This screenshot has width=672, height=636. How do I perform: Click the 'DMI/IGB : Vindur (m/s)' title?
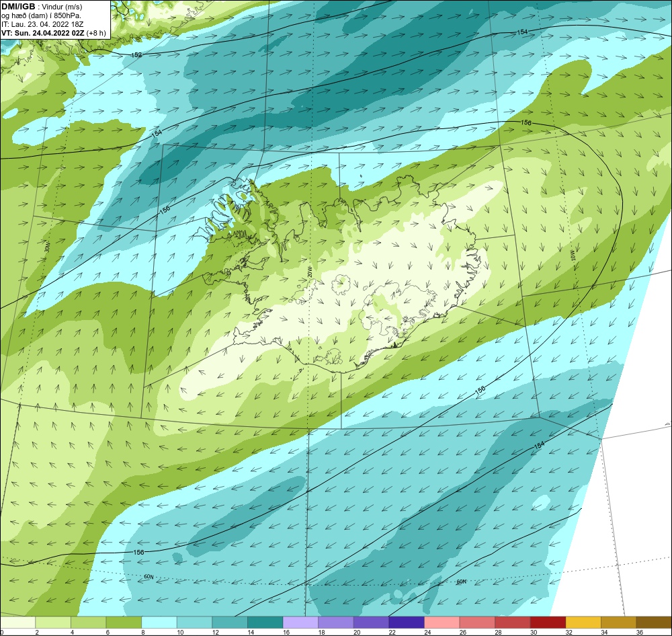pyautogui.click(x=42, y=7)
